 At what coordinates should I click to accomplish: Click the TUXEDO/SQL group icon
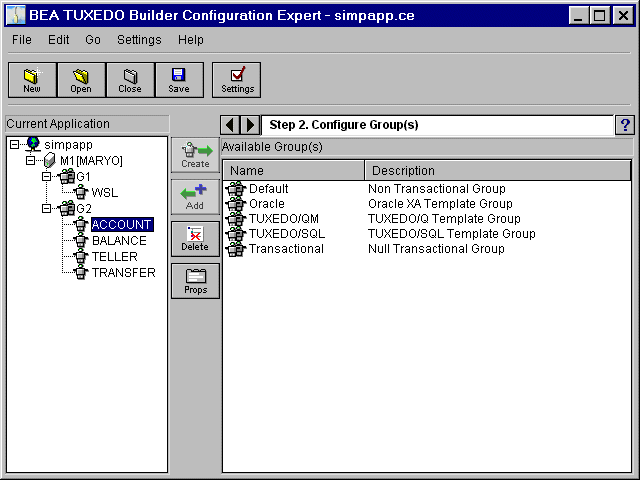(236, 234)
